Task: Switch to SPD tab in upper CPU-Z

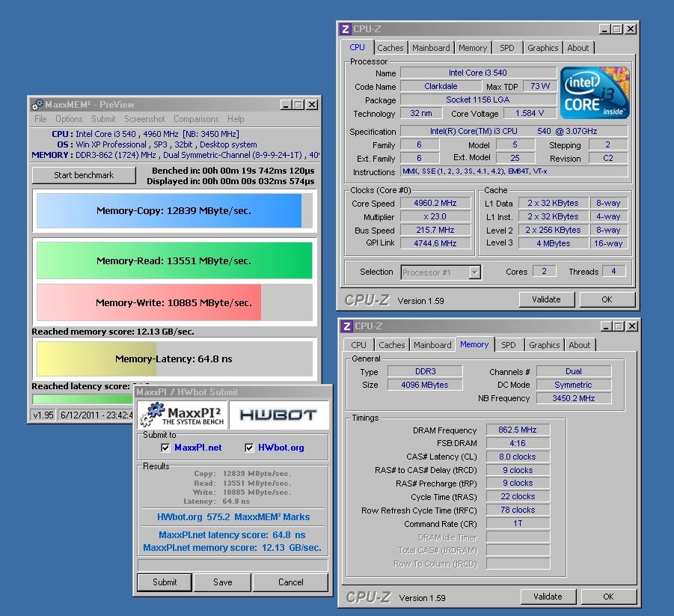Action: [x=506, y=48]
